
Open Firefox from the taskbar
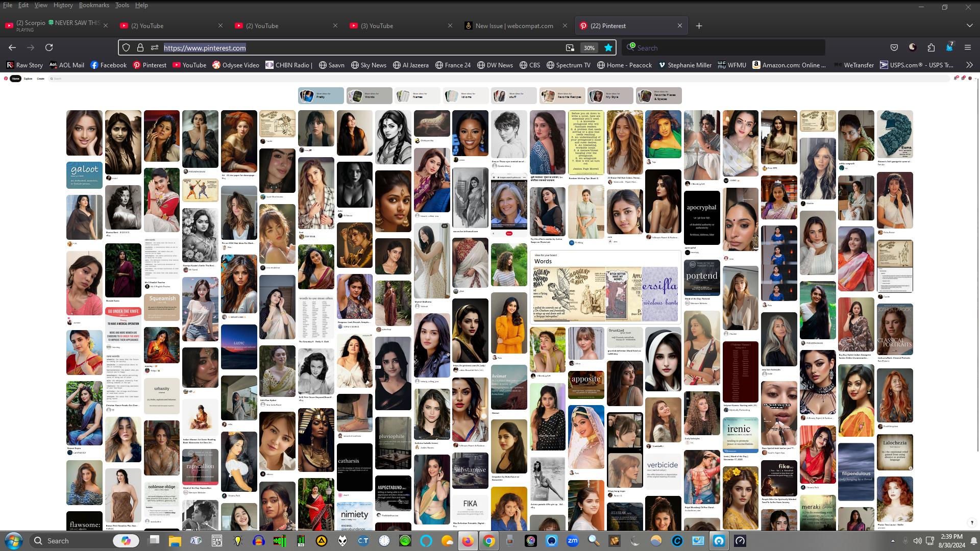coord(468,540)
